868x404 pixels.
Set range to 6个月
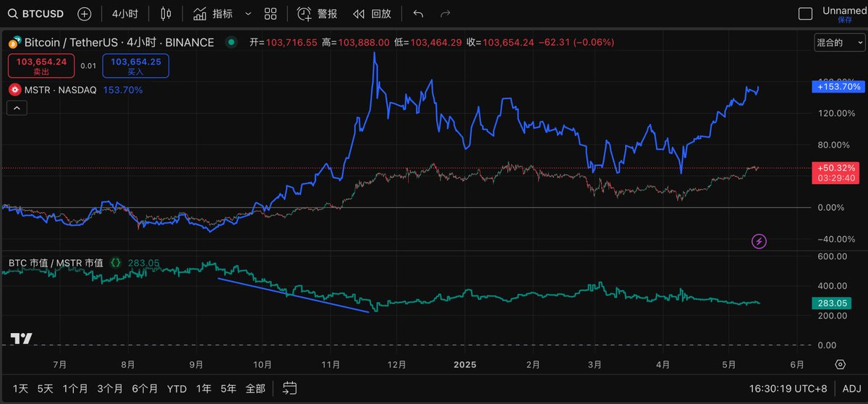tap(145, 388)
